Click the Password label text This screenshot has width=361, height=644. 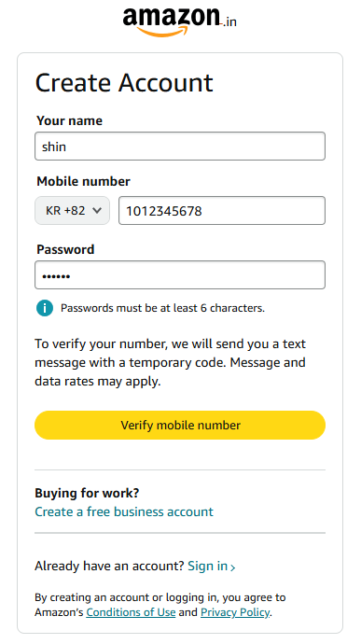tap(65, 249)
